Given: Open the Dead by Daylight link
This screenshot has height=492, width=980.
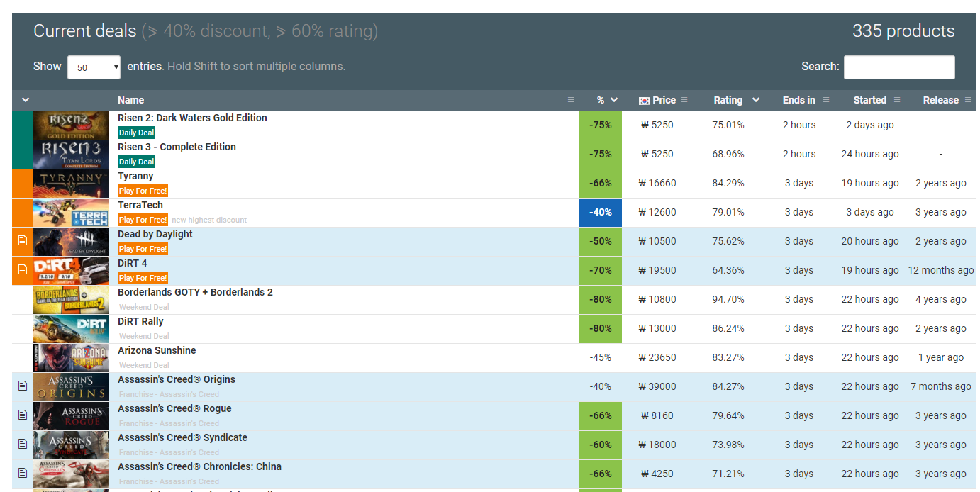Looking at the screenshot, I should [x=155, y=234].
